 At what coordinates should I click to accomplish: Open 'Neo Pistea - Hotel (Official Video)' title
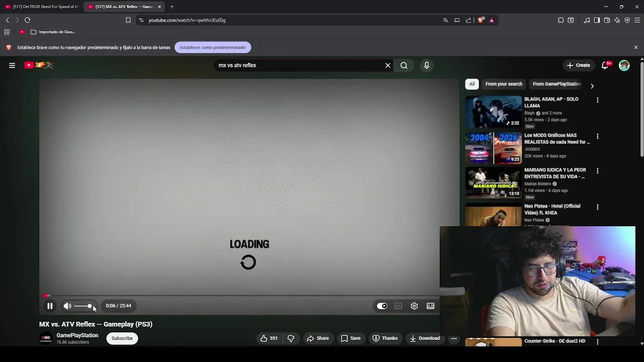pos(552,209)
